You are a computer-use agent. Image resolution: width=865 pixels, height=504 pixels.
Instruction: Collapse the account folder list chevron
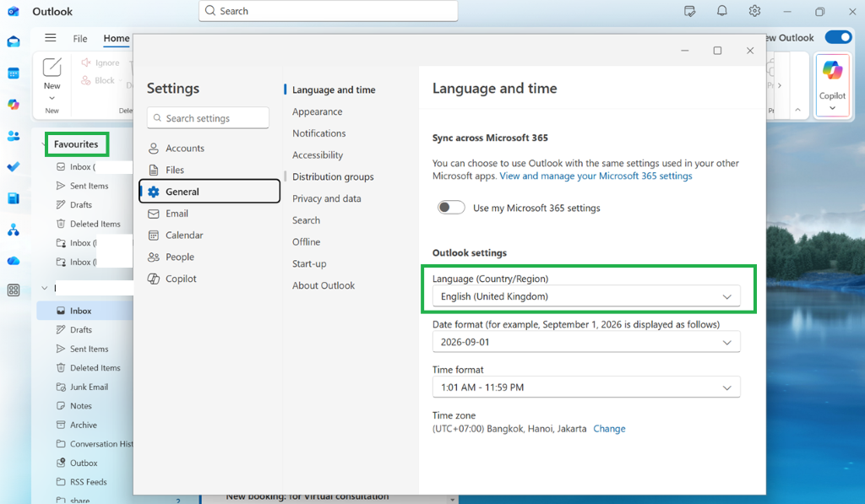point(45,288)
